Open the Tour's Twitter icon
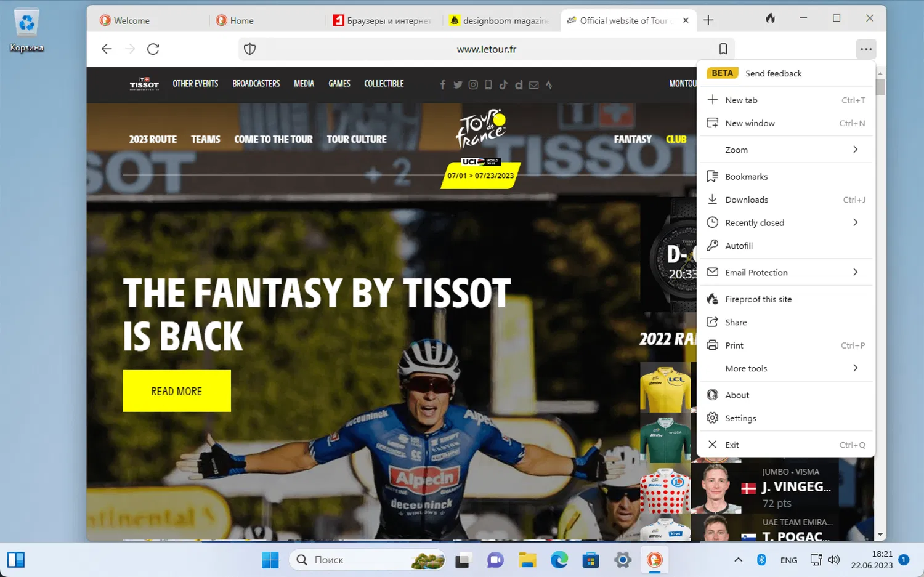The width and height of the screenshot is (924, 577). click(458, 85)
